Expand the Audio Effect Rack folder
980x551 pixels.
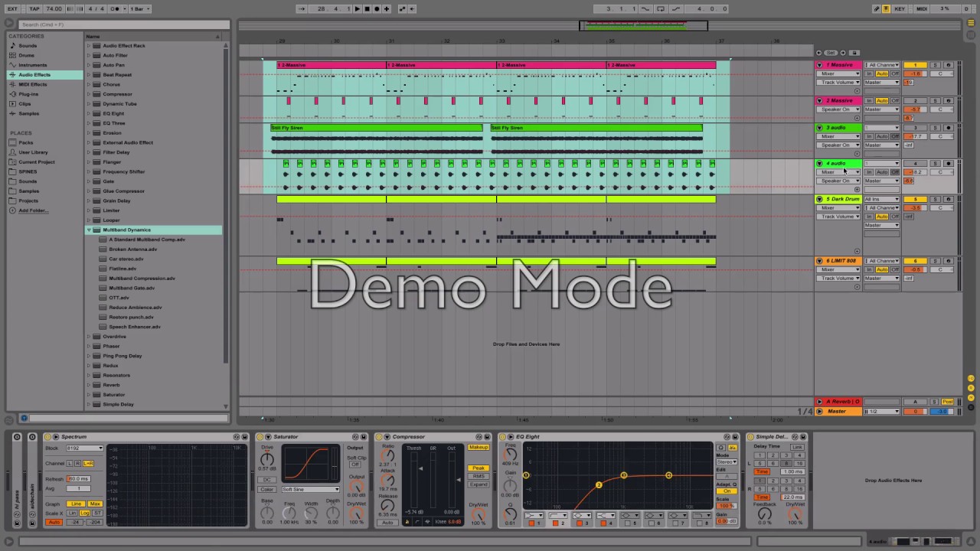click(x=89, y=46)
